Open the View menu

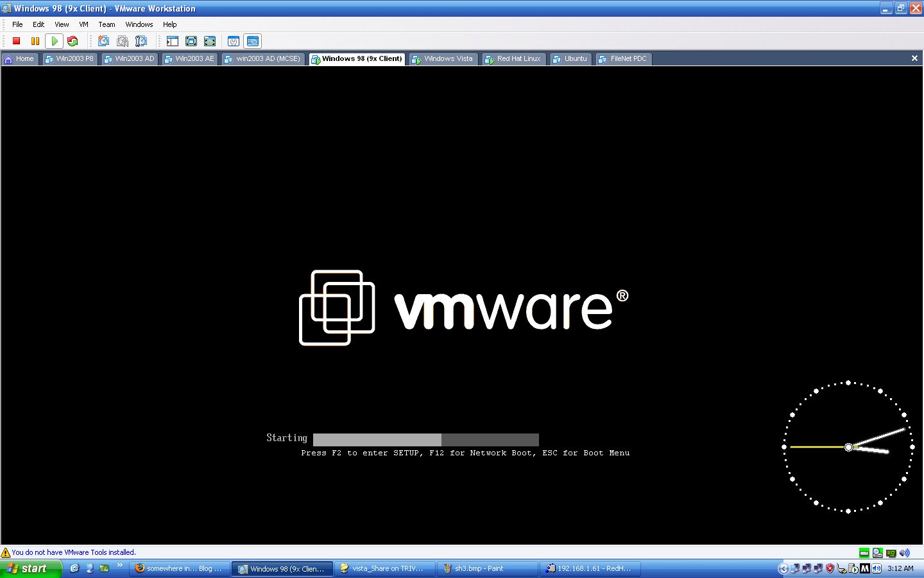tap(62, 24)
